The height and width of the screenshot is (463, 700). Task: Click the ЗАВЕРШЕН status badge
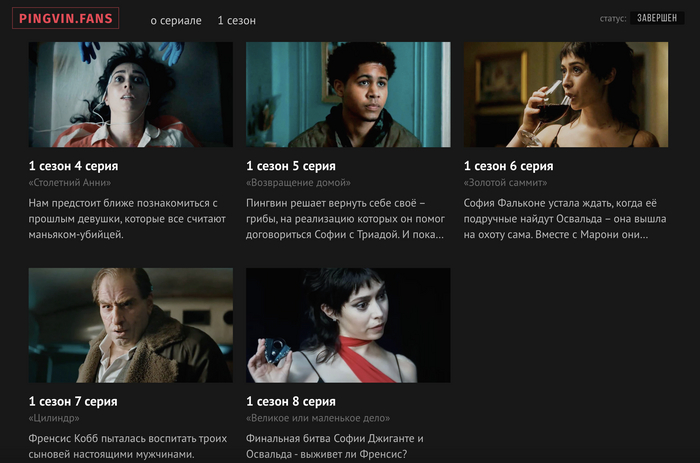pyautogui.click(x=657, y=18)
